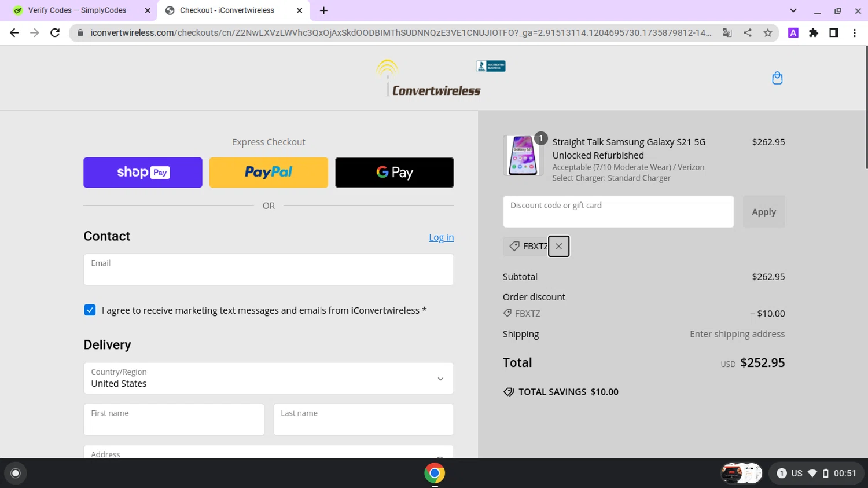Open the tab search dropdown

(793, 10)
